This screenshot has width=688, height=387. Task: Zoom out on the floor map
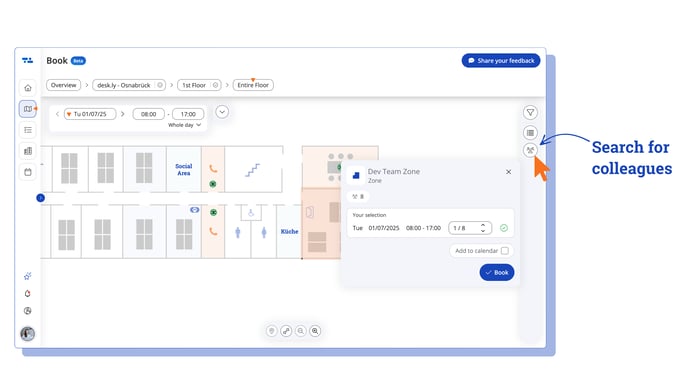[301, 331]
